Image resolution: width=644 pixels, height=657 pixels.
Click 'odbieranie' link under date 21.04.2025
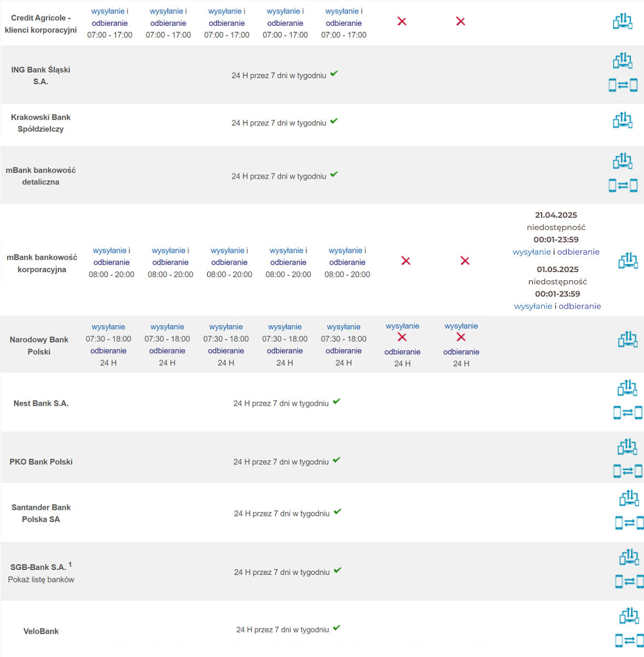(578, 252)
